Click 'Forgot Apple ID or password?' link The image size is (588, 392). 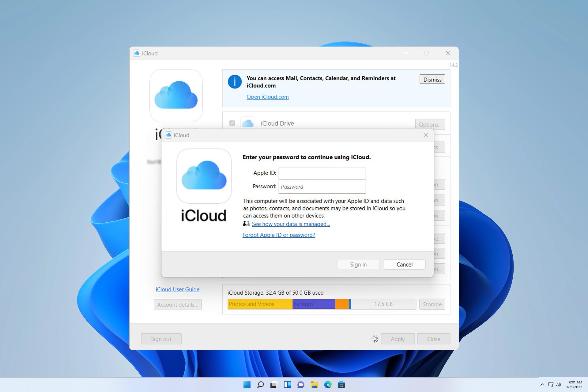(279, 235)
